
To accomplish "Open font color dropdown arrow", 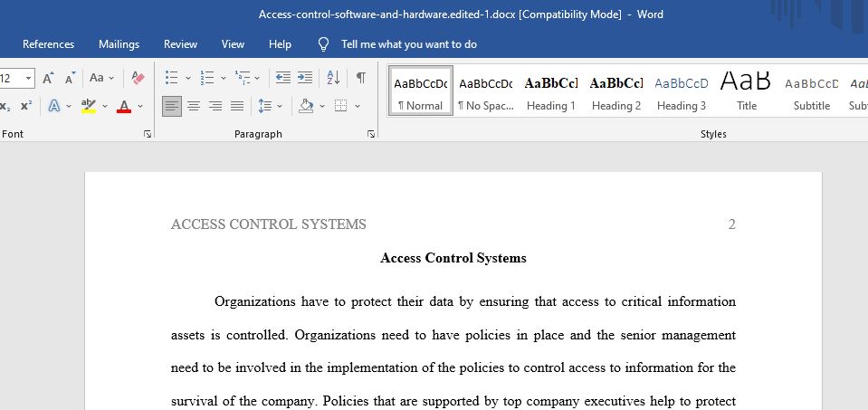I will (x=140, y=106).
